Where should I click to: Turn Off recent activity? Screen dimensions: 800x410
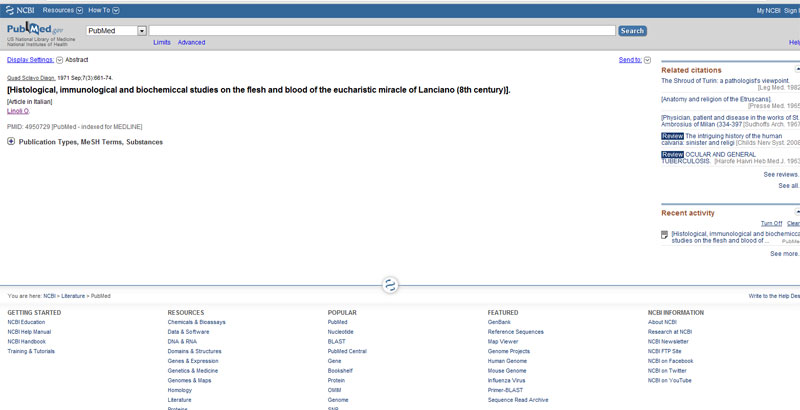coord(771,223)
